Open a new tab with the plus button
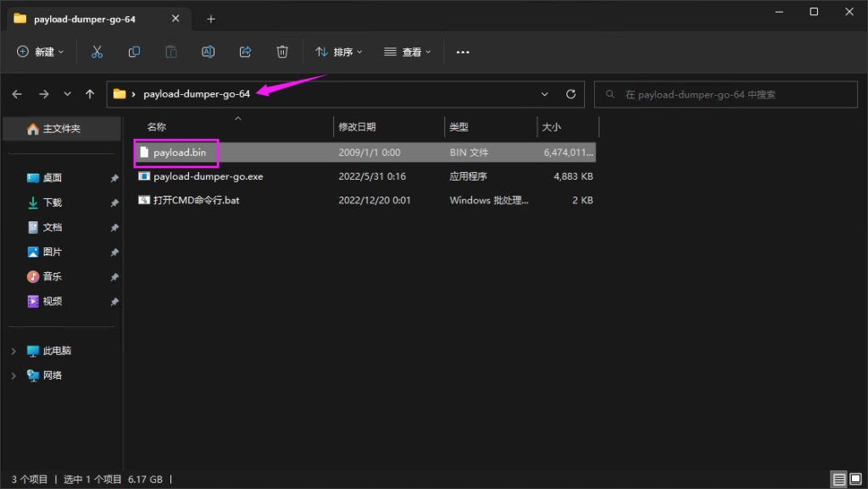This screenshot has width=868, height=489. coord(210,19)
